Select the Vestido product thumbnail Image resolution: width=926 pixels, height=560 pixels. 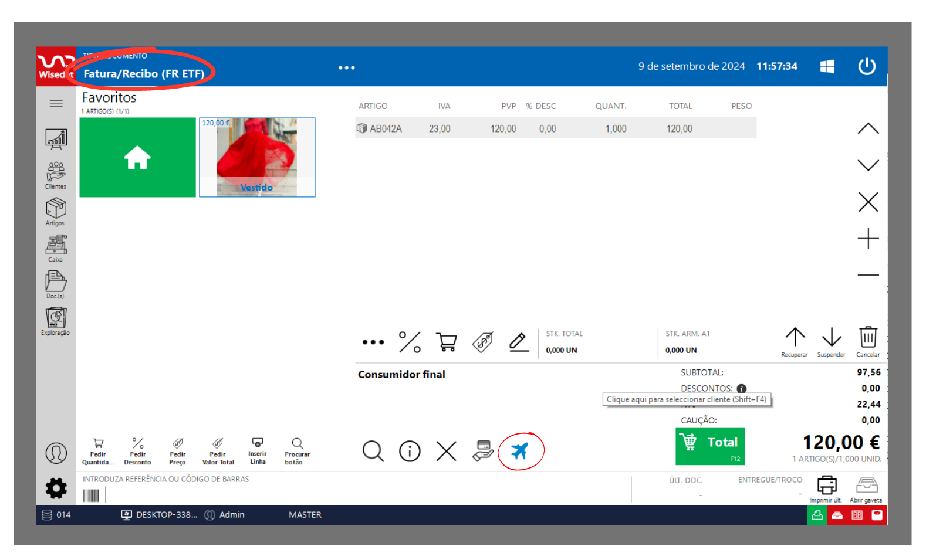point(257,157)
